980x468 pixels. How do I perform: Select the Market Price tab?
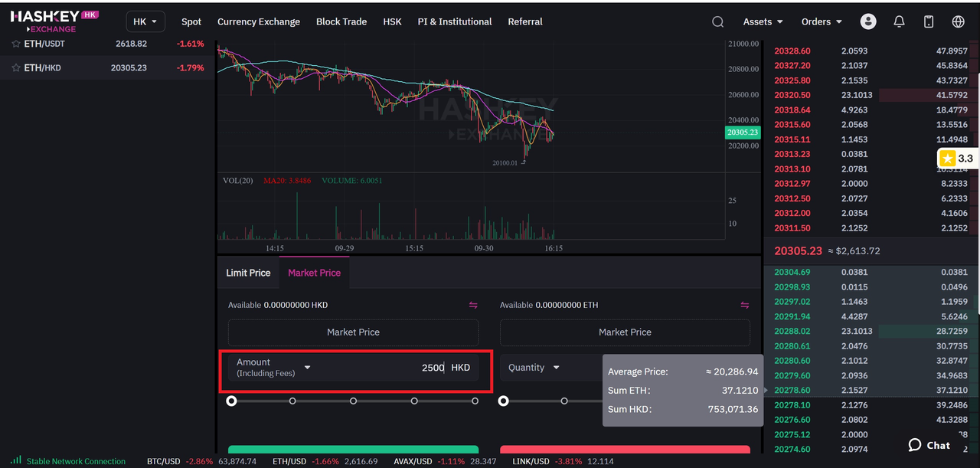coord(314,273)
